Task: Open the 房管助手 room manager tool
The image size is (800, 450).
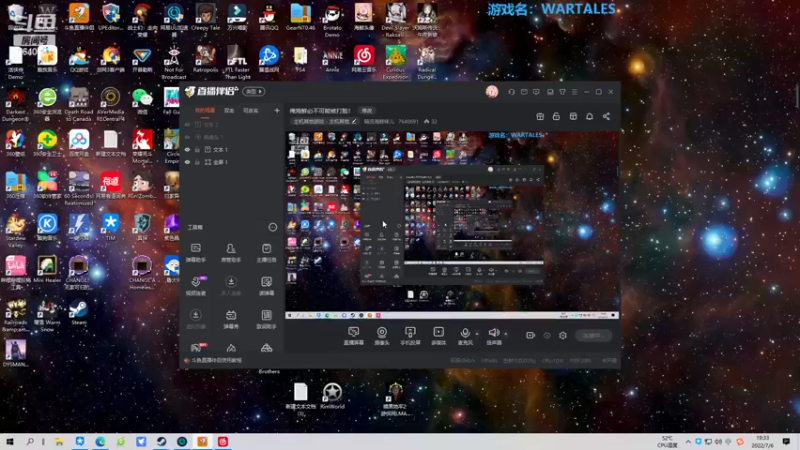Action: pyautogui.click(x=231, y=252)
